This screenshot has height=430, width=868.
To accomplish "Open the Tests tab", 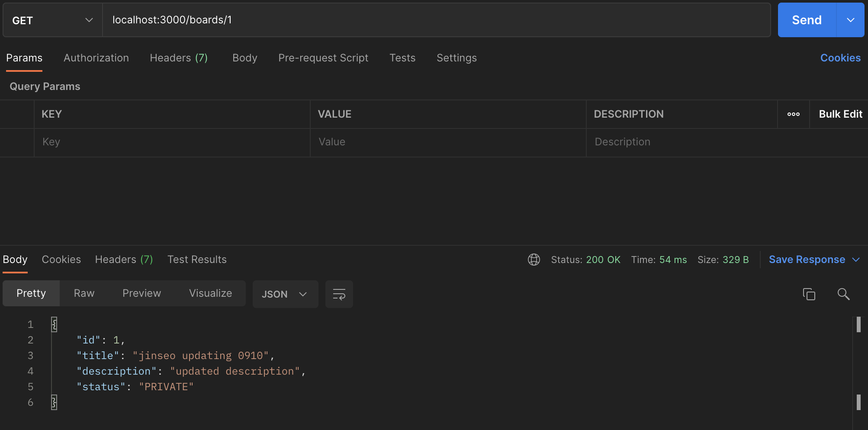I will point(402,58).
